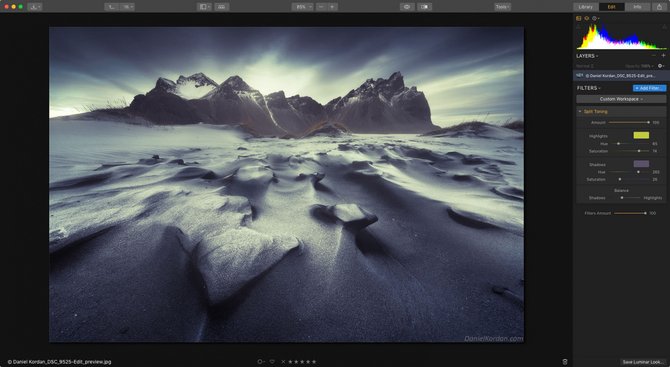Switch to the Info tab
This screenshot has height=367, width=670.
pos(637,7)
